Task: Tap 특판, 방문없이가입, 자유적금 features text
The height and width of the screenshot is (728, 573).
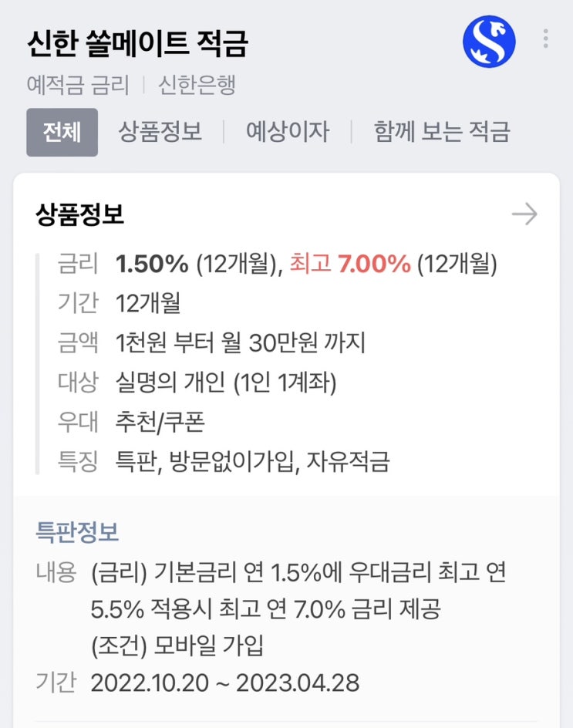Action: [x=252, y=461]
